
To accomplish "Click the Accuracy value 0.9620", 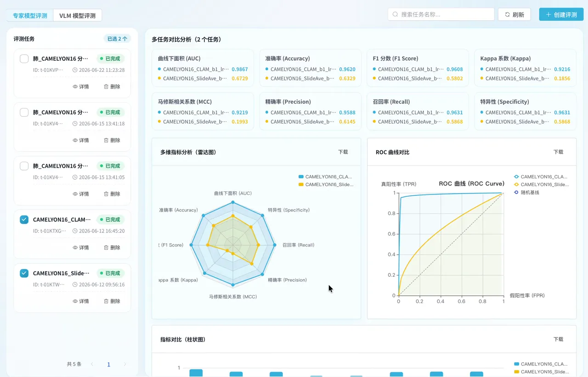I will tap(347, 69).
